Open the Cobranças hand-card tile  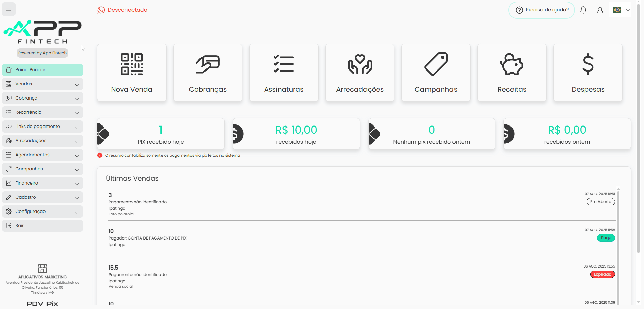(x=208, y=73)
